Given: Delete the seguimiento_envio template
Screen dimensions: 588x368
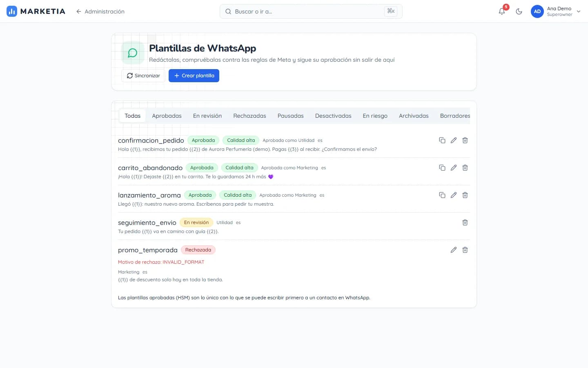Looking at the screenshot, I should point(465,222).
